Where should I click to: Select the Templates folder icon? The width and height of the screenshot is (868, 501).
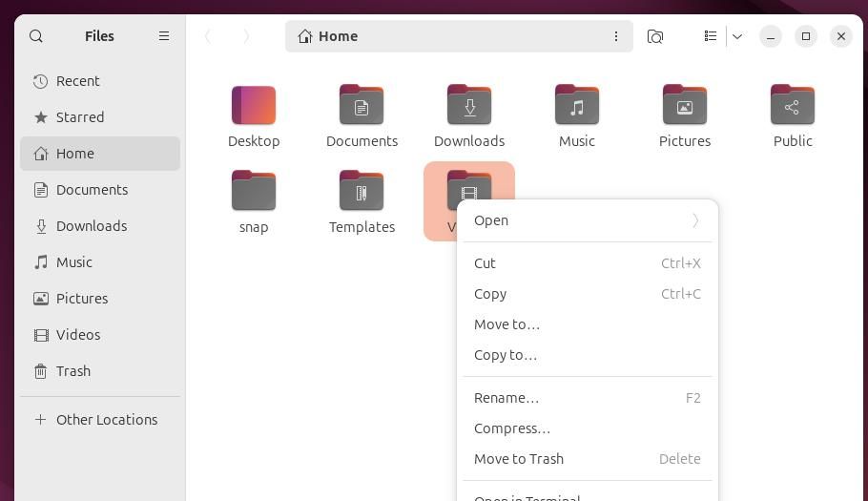click(x=362, y=191)
